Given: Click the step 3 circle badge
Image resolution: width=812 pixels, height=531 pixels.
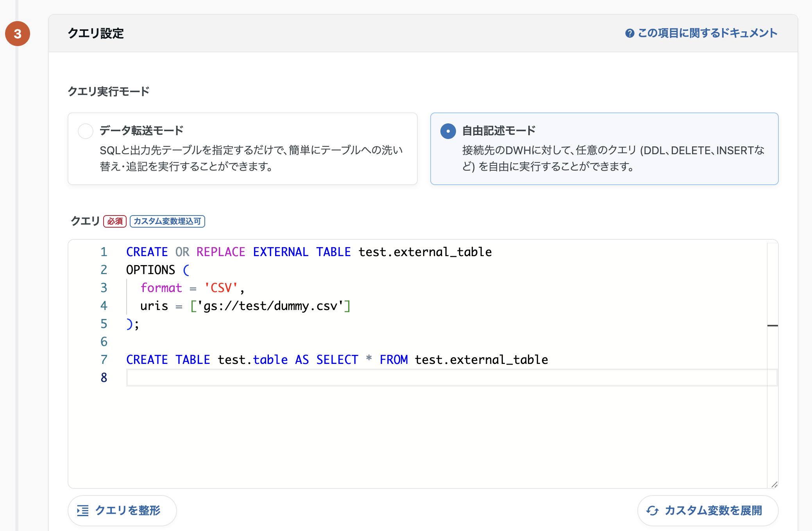Looking at the screenshot, I should [18, 34].
